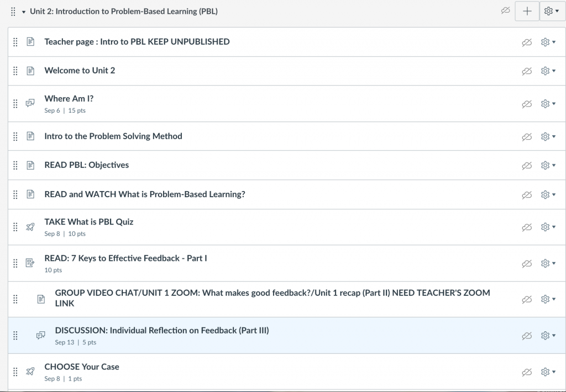Open the Welcome to Unit 2 page link
This screenshot has height=392, width=566.
coord(80,71)
